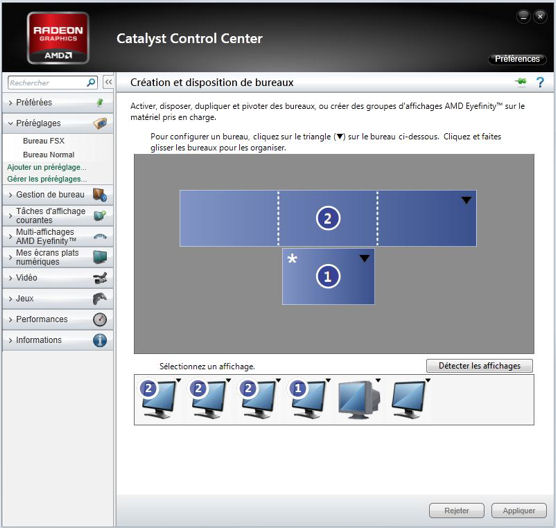The height and width of the screenshot is (528, 556).
Task: Click Détecter les affichages button
Action: (x=479, y=366)
